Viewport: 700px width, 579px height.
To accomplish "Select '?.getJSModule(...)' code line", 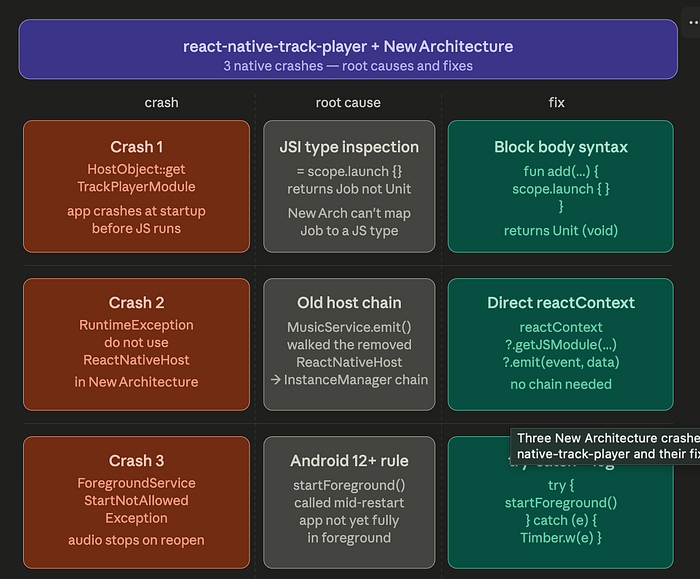I will point(561,345).
